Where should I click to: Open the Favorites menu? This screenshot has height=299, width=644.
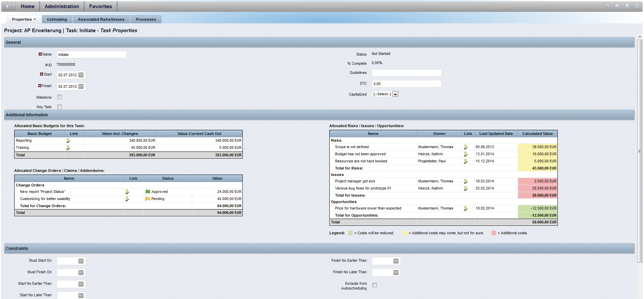100,6
